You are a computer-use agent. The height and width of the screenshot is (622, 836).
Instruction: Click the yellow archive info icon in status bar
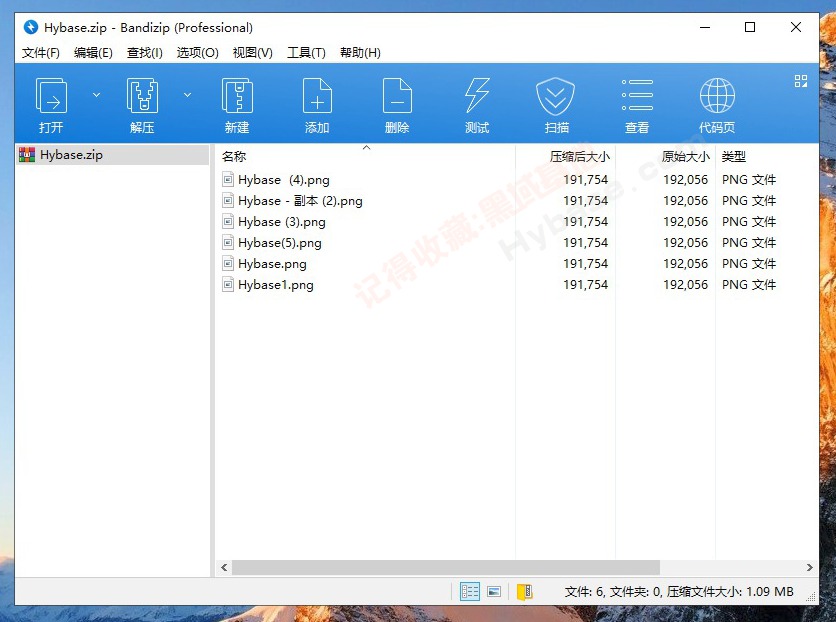click(525, 592)
